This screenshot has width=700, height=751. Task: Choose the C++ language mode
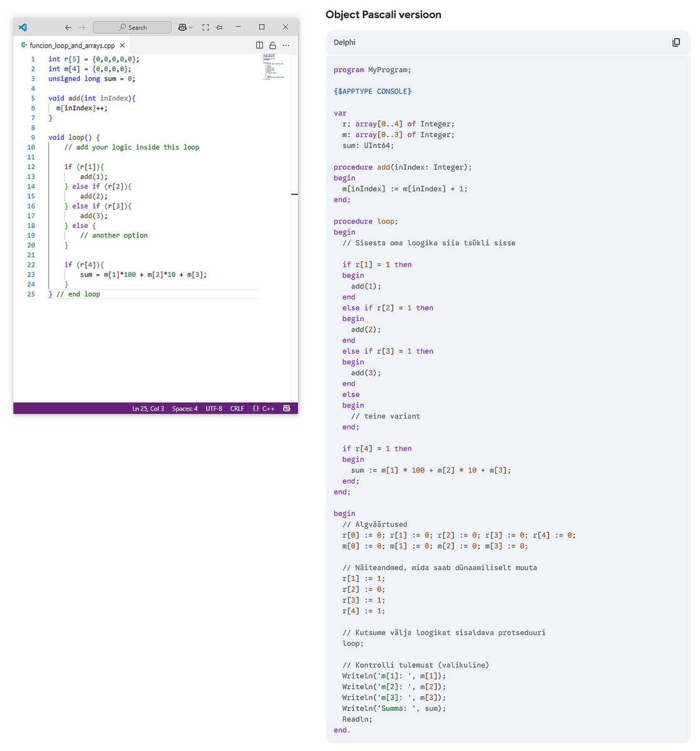click(264, 409)
